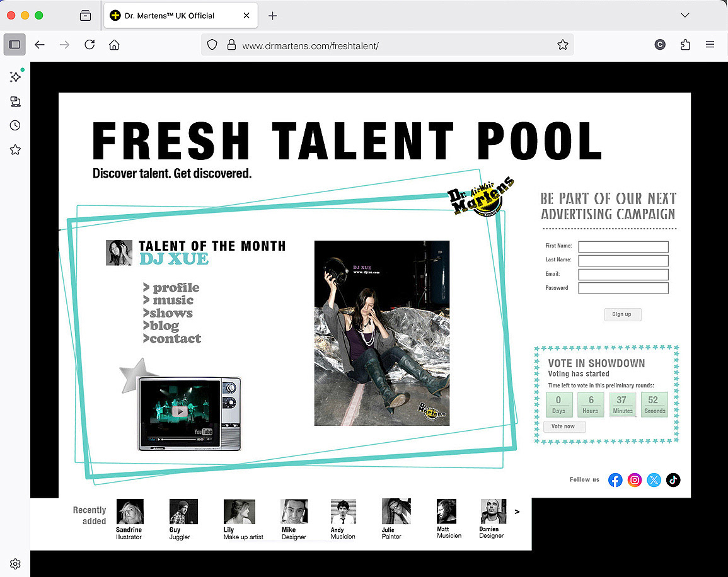The image size is (728, 577).
Task: Open the circular C account icon
Action: coord(660,45)
